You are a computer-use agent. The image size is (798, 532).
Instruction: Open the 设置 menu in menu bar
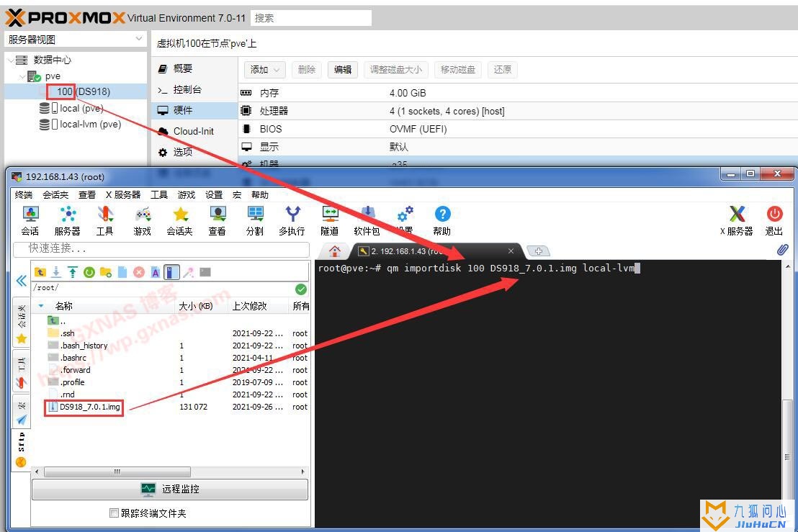214,195
